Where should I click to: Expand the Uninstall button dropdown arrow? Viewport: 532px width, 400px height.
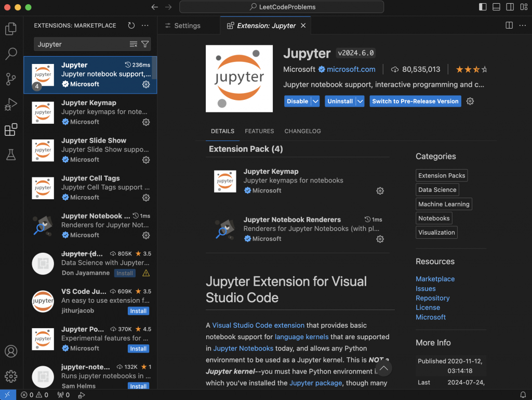click(360, 101)
